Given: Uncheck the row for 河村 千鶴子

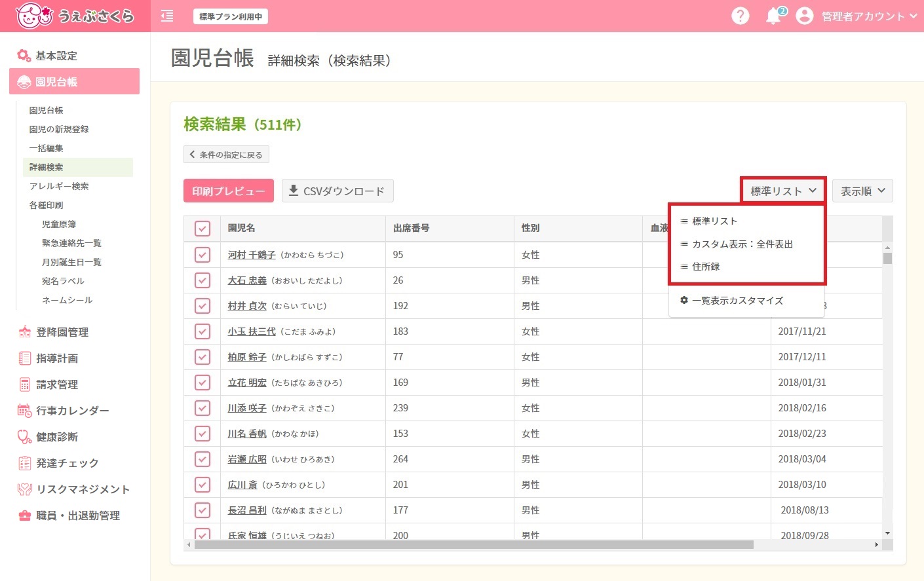Looking at the screenshot, I should tap(202, 255).
